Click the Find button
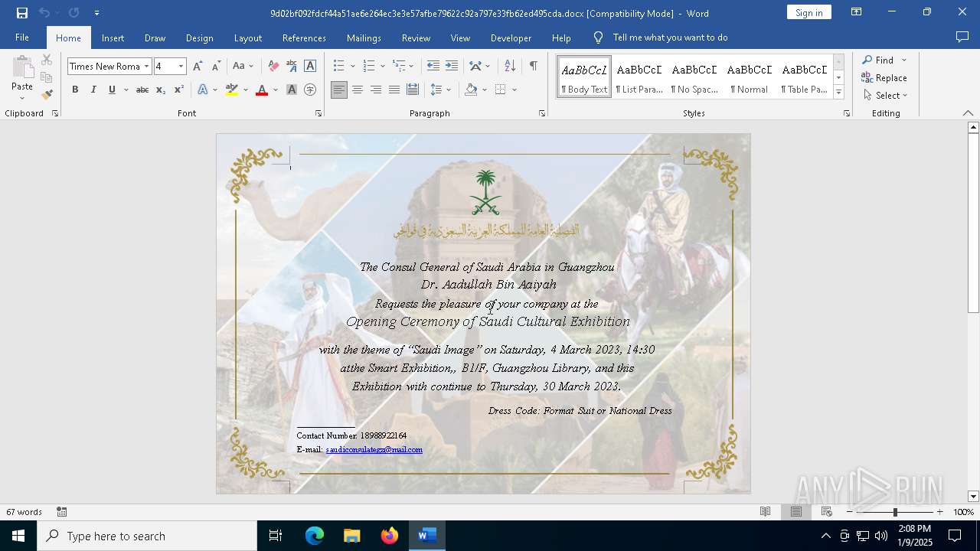Image resolution: width=980 pixels, height=551 pixels. click(877, 60)
